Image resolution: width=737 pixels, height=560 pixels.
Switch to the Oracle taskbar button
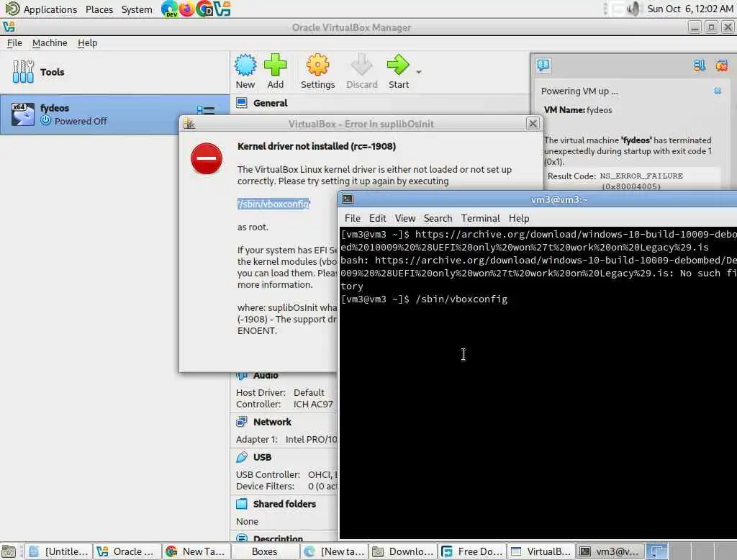click(127, 551)
